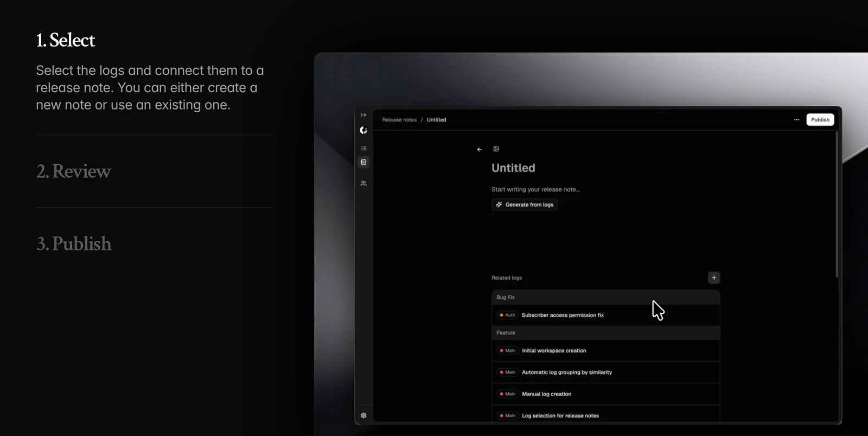868x436 pixels.
Task: Add a cover image using the image icon
Action: (496, 149)
